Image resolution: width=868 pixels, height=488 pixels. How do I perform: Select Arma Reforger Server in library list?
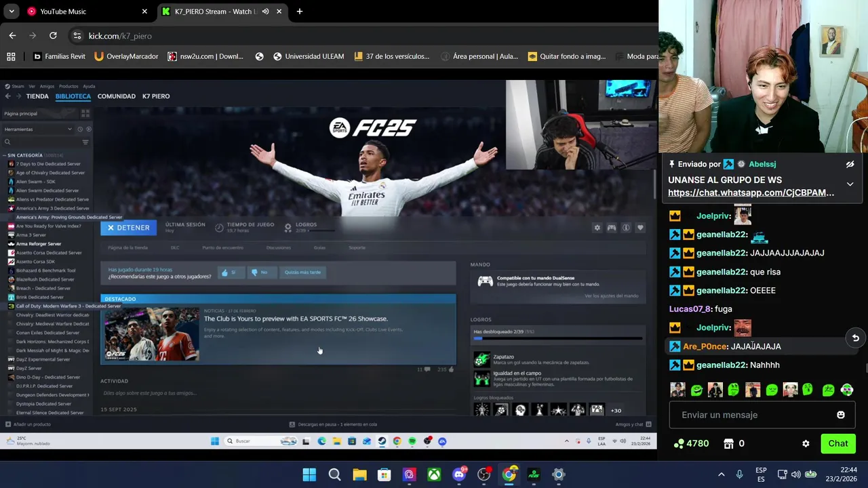tap(39, 244)
